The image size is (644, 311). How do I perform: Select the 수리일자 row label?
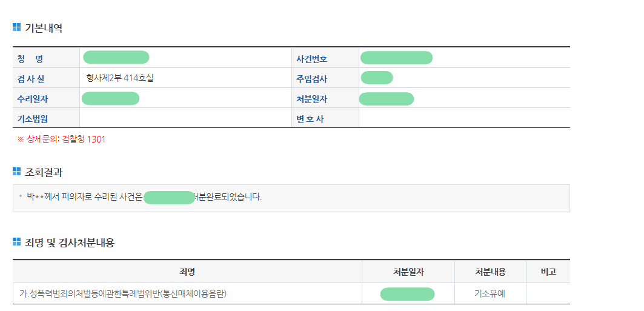(33, 99)
